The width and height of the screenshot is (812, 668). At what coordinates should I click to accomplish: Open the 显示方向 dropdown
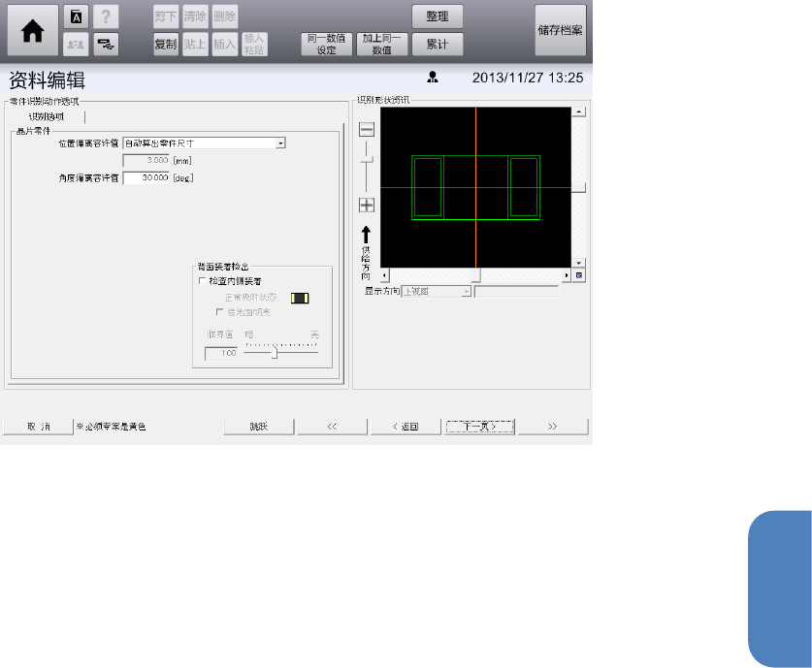pos(437,291)
